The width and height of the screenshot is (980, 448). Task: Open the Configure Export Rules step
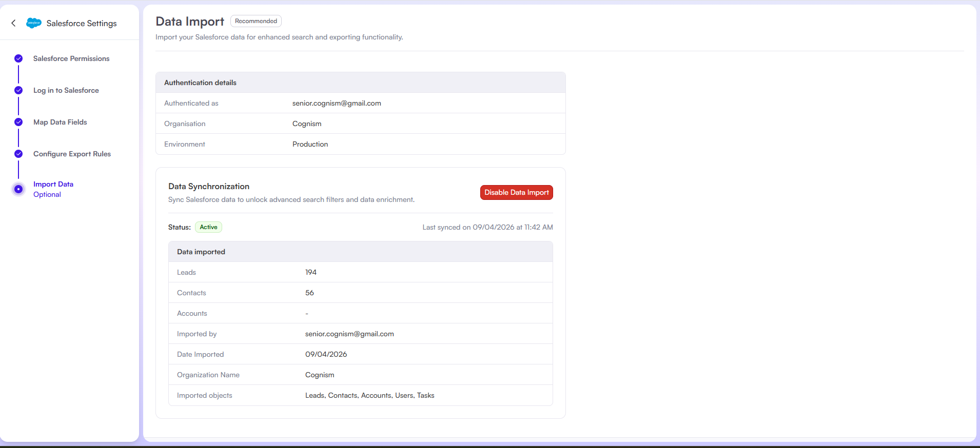(x=72, y=154)
